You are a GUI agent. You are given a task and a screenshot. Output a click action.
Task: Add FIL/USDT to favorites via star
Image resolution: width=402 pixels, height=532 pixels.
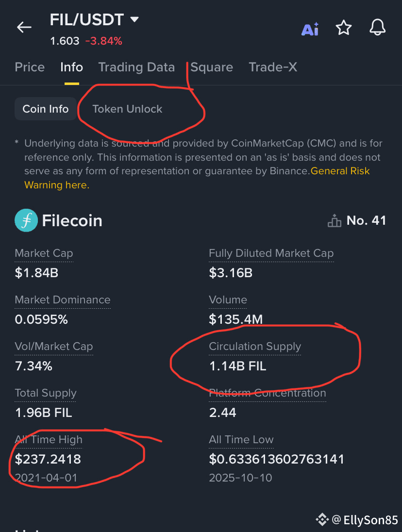tap(344, 28)
